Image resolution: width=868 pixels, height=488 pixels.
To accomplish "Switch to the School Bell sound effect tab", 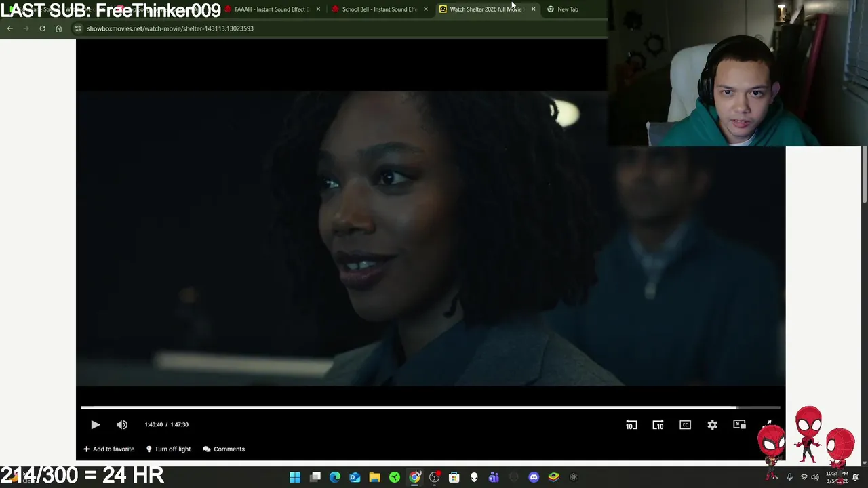I will 378,9.
